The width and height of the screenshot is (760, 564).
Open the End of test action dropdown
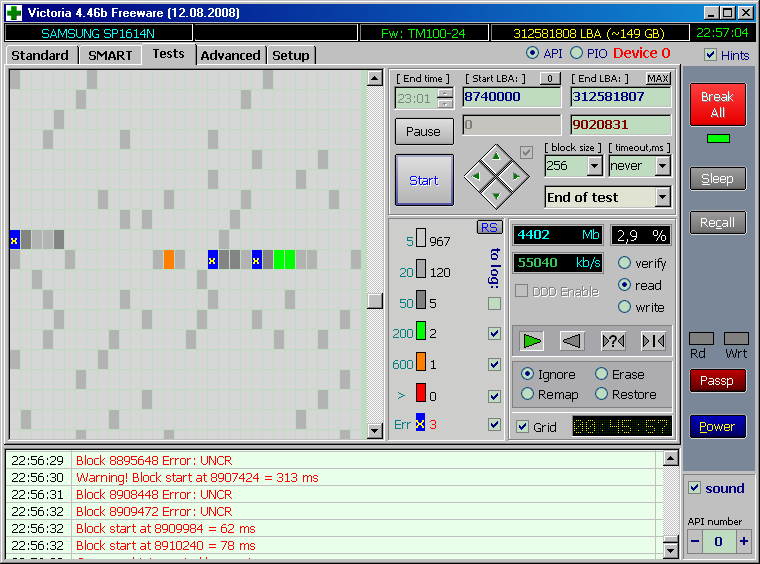pyautogui.click(x=663, y=197)
